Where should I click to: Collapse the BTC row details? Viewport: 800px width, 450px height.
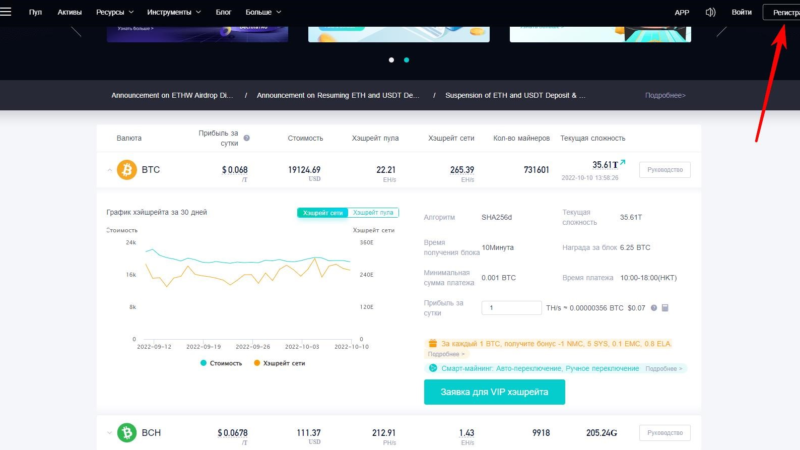(109, 170)
